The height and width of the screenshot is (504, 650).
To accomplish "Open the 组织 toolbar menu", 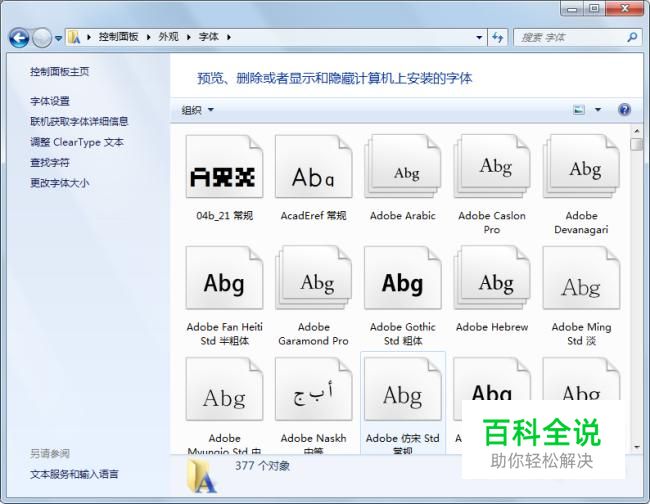I will point(197,110).
